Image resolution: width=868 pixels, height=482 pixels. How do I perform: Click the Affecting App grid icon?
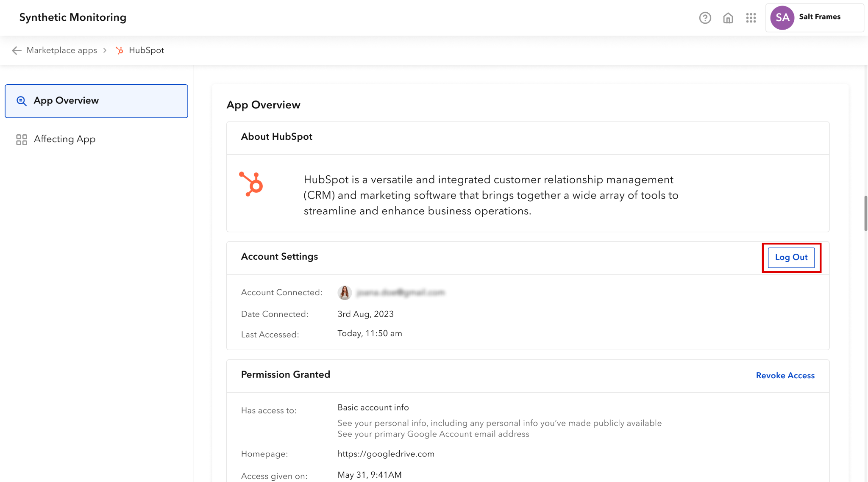point(22,139)
